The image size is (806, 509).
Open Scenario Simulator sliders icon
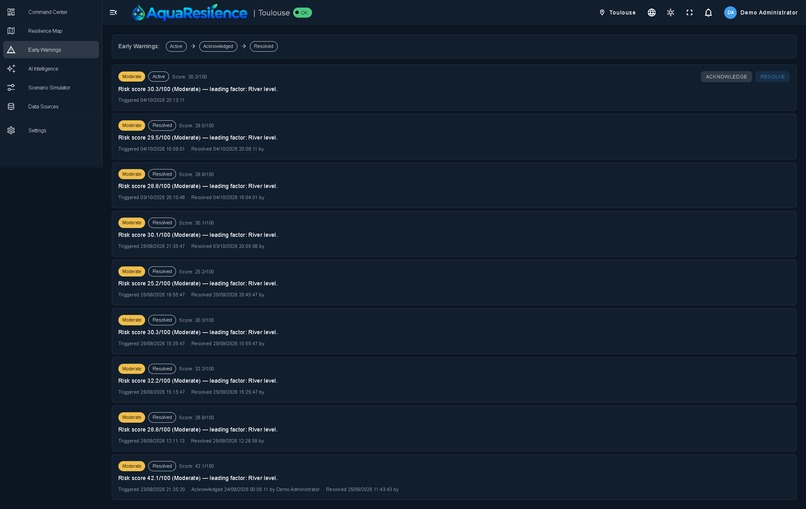11,87
